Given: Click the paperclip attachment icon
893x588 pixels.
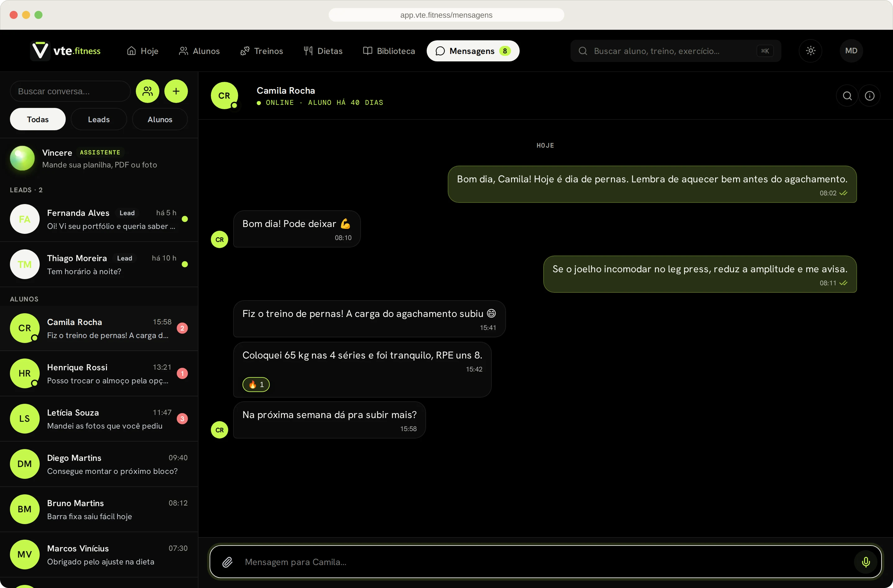Looking at the screenshot, I should coord(227,562).
